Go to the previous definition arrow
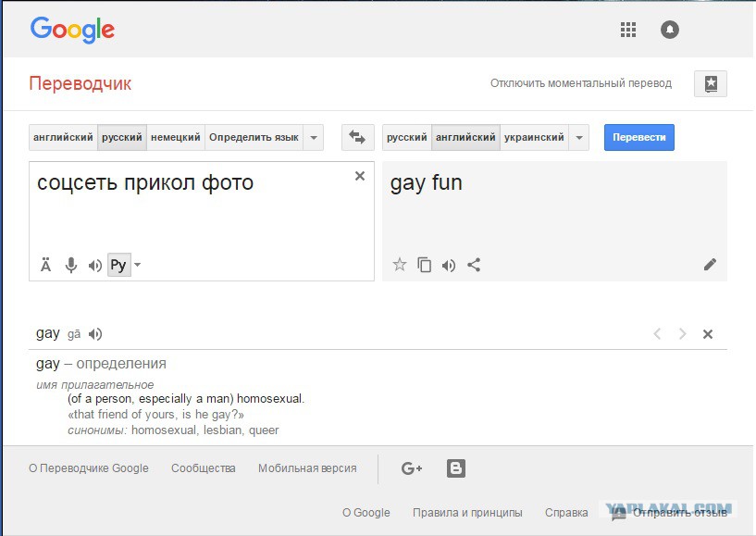Viewport: 756px width, 536px height. (x=657, y=334)
